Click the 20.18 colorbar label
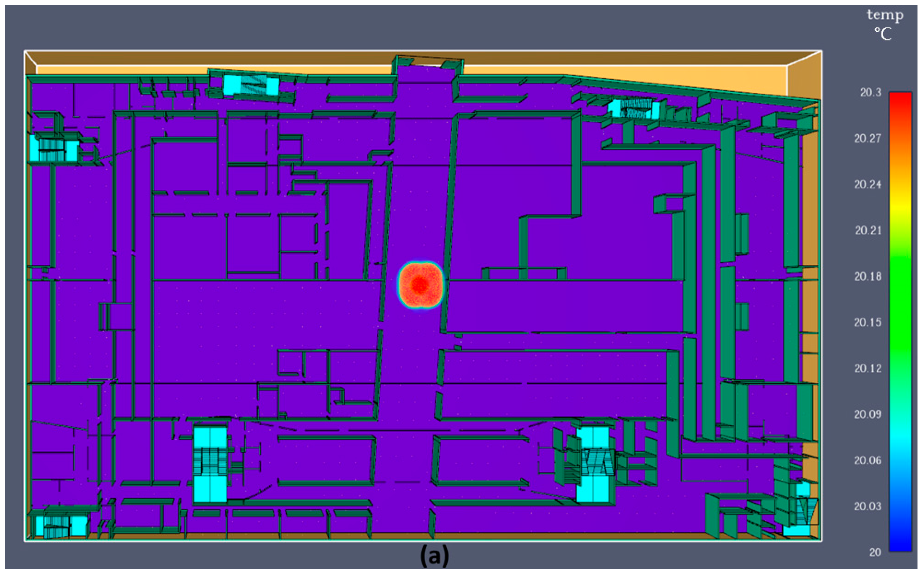Screen dimensions: 924x576 coord(868,276)
